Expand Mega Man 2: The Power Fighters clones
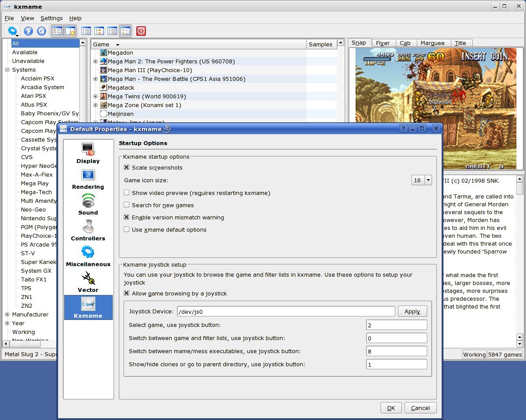This screenshot has width=526, height=420. pos(96,61)
